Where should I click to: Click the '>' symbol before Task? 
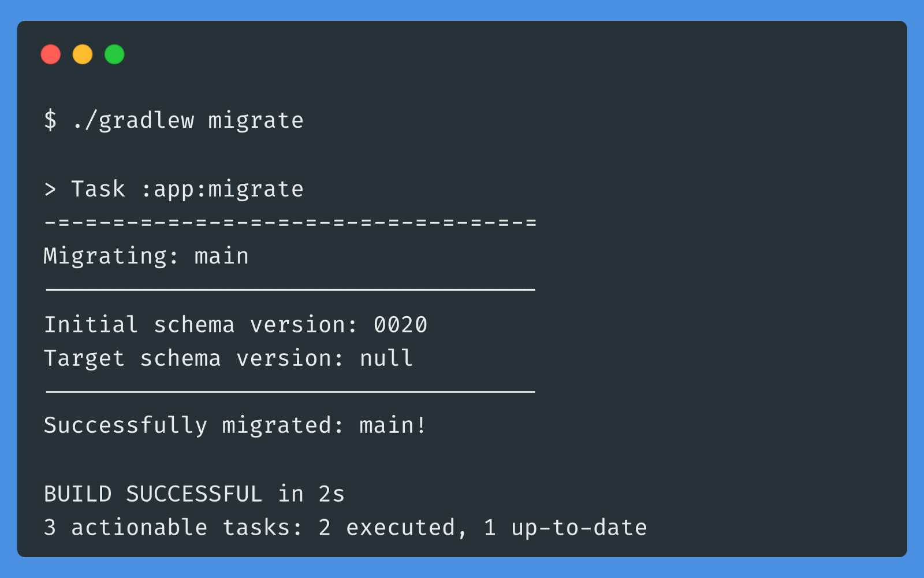[x=50, y=189]
